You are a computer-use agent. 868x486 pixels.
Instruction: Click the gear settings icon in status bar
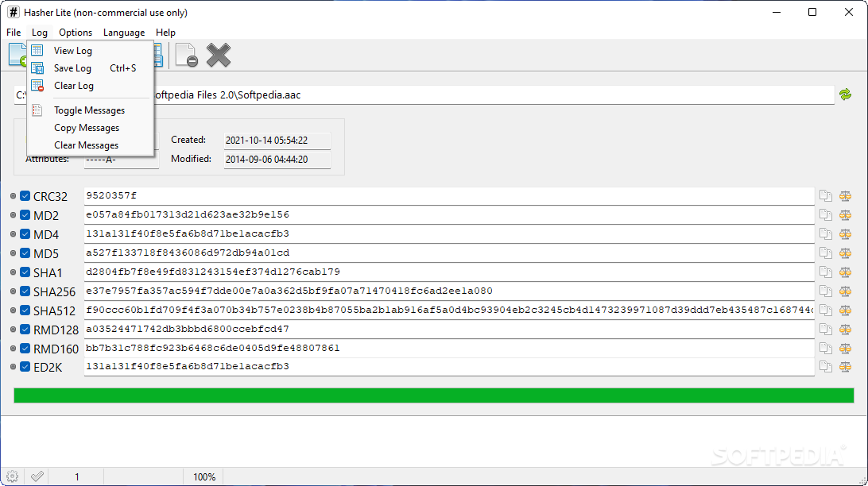click(x=12, y=476)
